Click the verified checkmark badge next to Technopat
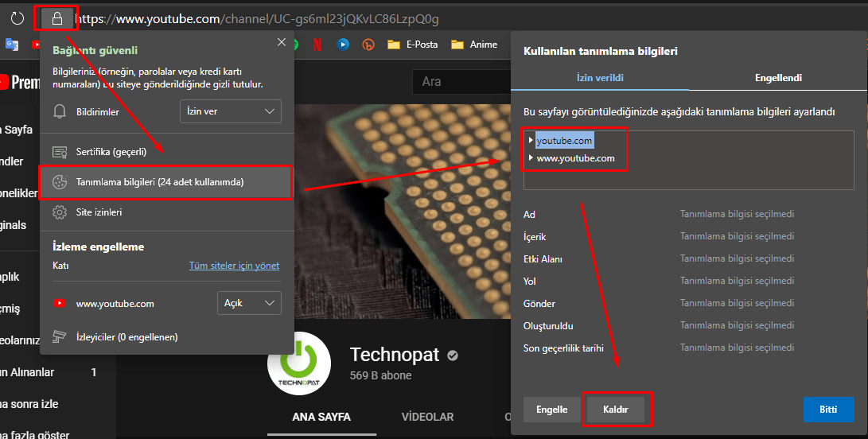Image resolution: width=868 pixels, height=439 pixels. (453, 355)
